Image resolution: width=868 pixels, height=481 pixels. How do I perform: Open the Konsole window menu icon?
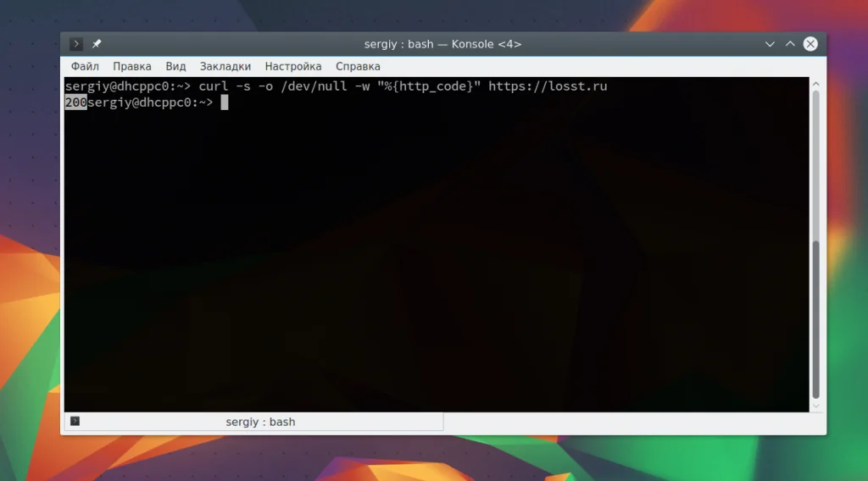point(75,44)
